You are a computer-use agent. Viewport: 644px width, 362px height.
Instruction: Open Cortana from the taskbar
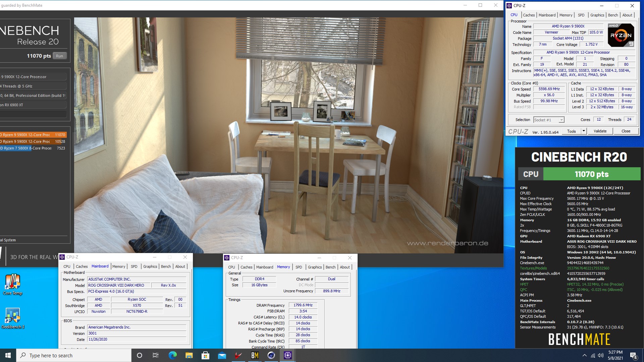click(x=140, y=355)
